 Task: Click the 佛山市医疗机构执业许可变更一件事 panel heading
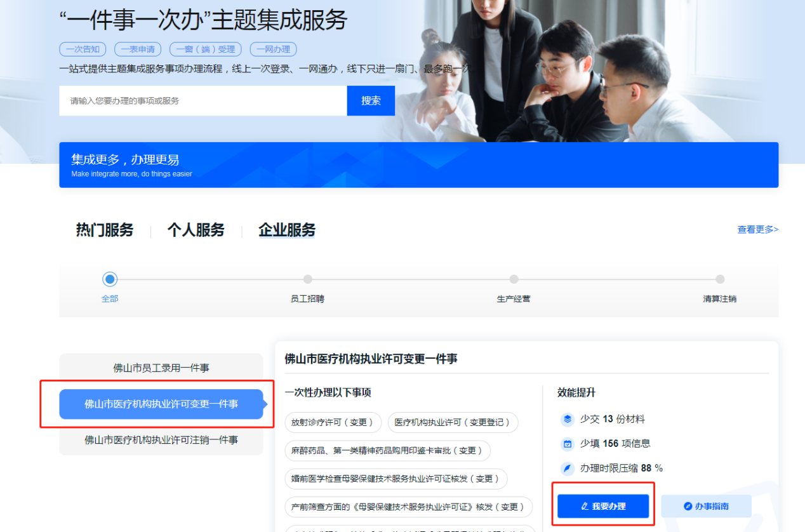[371, 359]
